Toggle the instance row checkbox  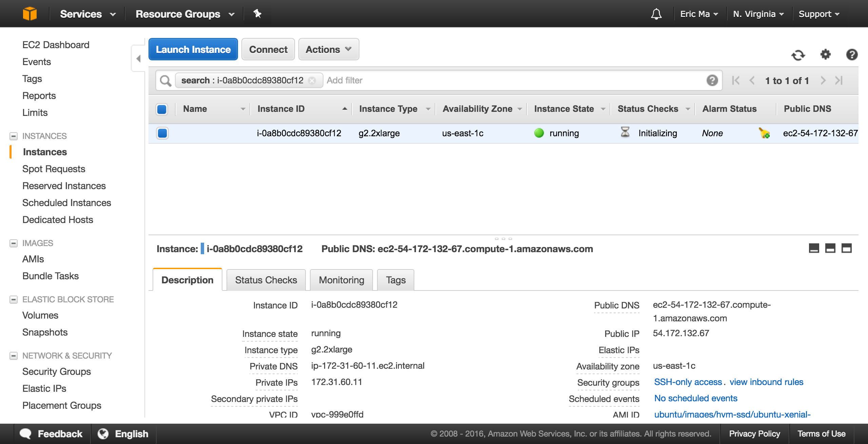click(162, 133)
